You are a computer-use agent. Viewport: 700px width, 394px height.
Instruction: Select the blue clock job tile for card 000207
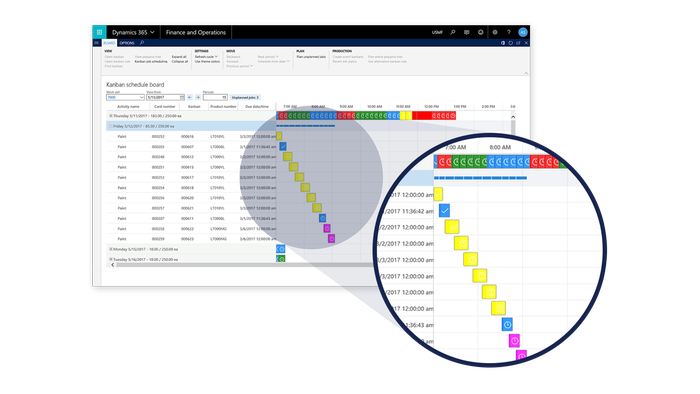(322, 218)
